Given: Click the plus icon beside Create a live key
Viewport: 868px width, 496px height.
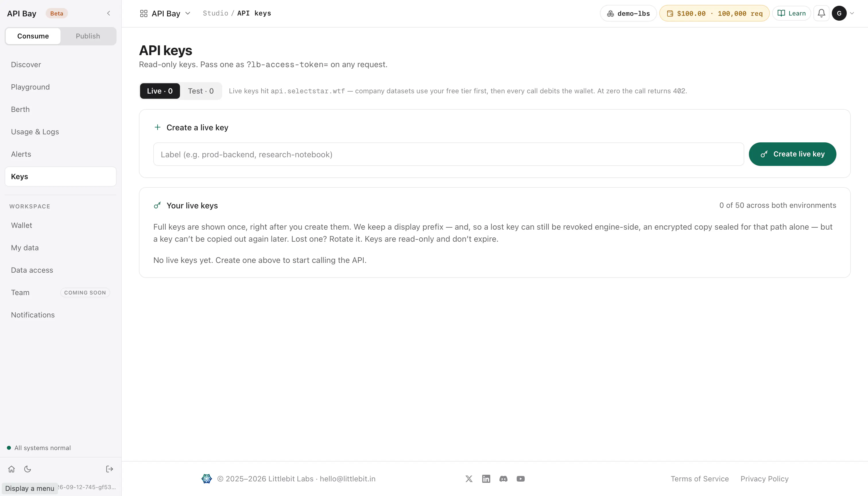Looking at the screenshot, I should pos(157,127).
